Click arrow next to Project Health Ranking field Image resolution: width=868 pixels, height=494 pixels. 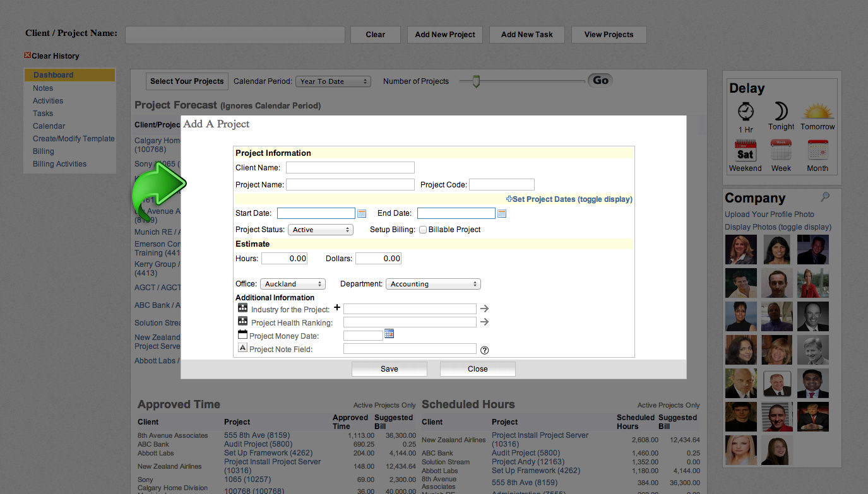[484, 322]
